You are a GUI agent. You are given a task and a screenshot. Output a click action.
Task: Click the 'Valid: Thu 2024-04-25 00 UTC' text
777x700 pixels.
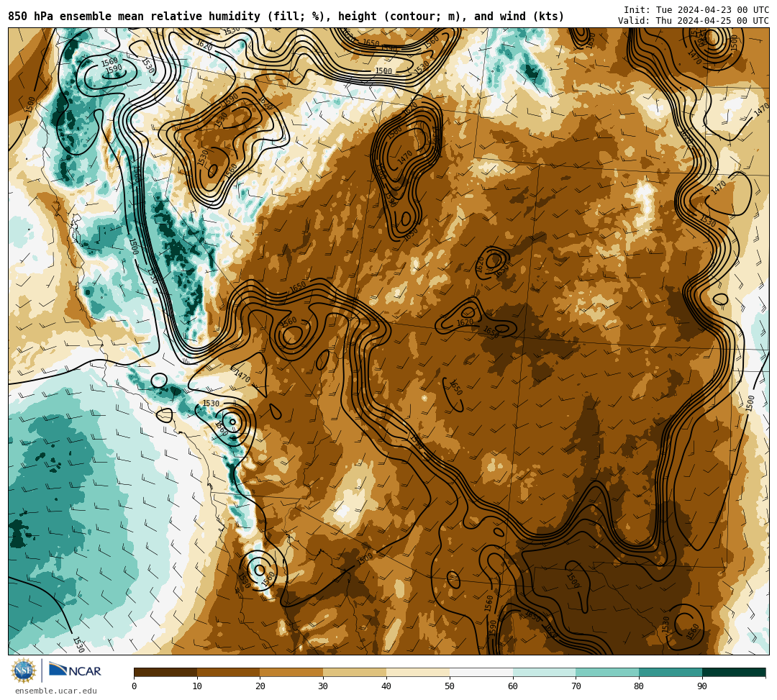(x=694, y=21)
